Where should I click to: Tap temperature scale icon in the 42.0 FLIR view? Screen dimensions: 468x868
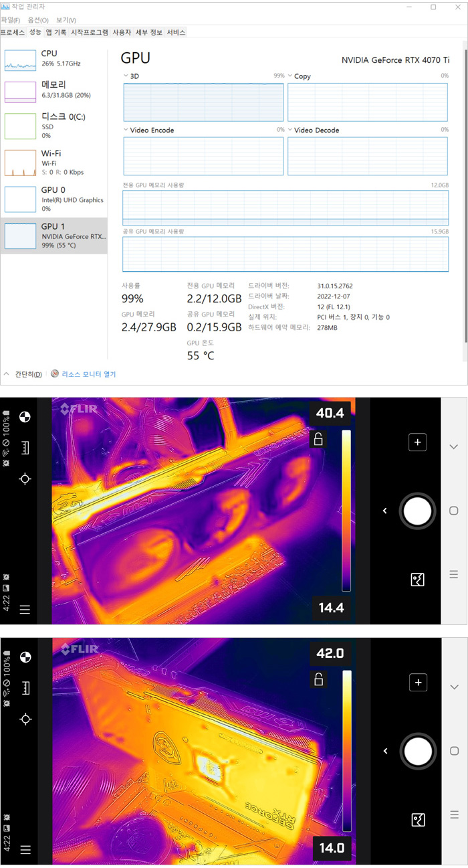point(25,687)
